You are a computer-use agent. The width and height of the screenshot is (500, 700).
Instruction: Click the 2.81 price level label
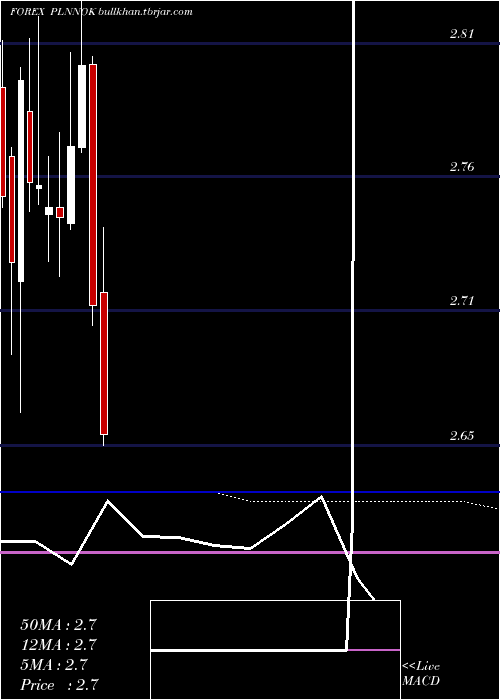pos(462,34)
